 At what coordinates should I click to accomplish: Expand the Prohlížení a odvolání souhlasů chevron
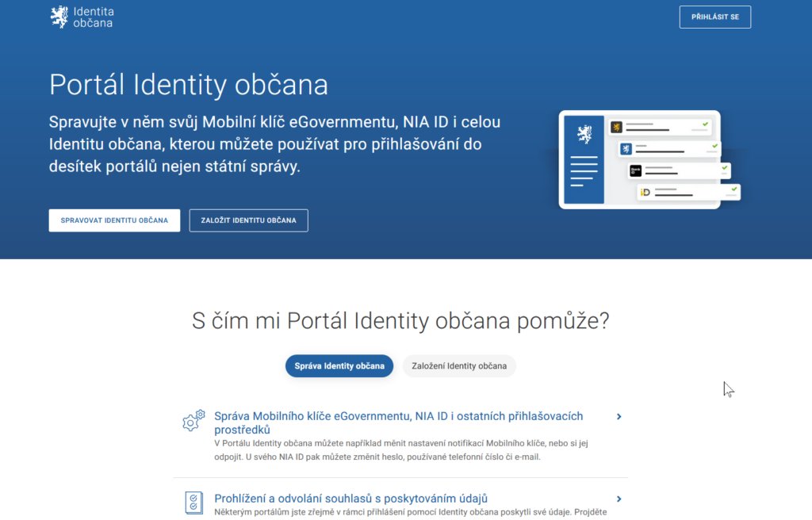tap(619, 499)
